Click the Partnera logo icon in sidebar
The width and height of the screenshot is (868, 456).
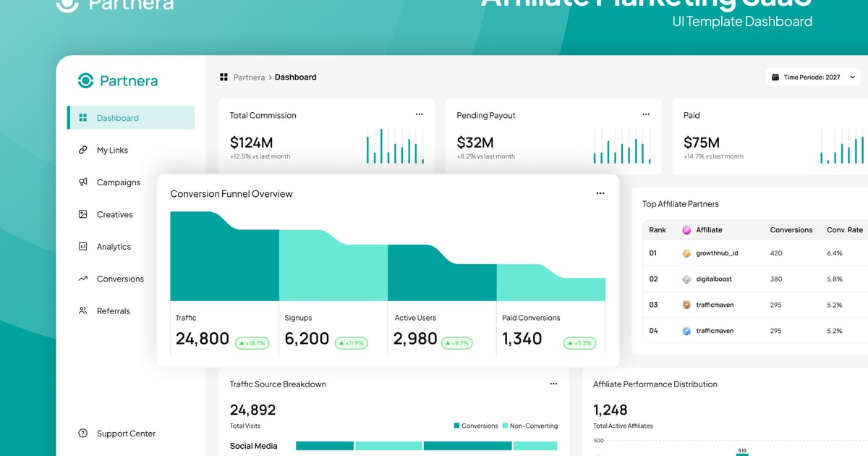86,80
